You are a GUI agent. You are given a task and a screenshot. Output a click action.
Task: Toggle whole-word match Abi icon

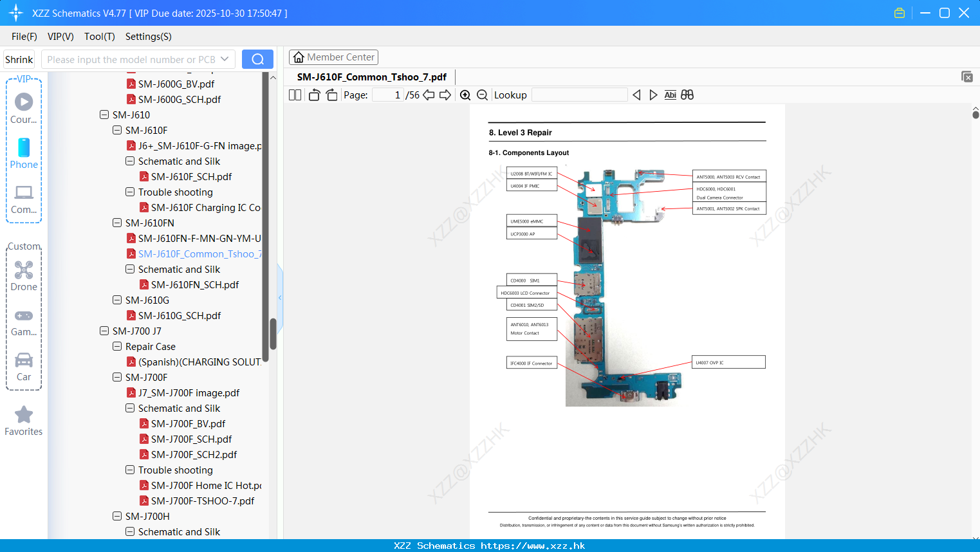click(670, 95)
